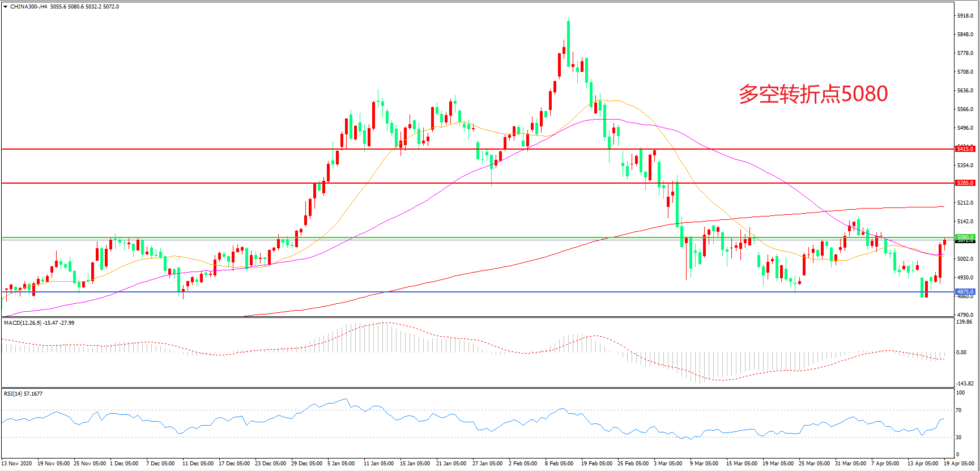Click the MACD 0.00 axis label
Image resolution: width=980 pixels, height=471 pixels.
point(961,353)
